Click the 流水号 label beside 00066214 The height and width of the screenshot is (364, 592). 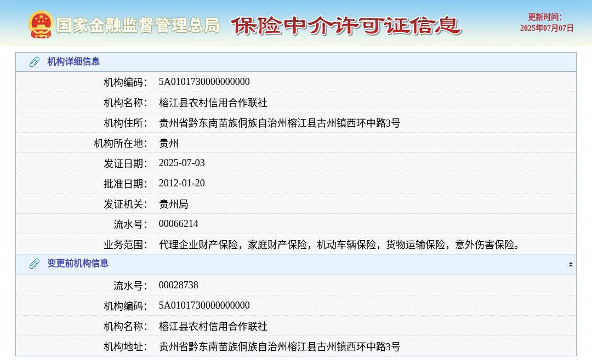click(x=130, y=224)
